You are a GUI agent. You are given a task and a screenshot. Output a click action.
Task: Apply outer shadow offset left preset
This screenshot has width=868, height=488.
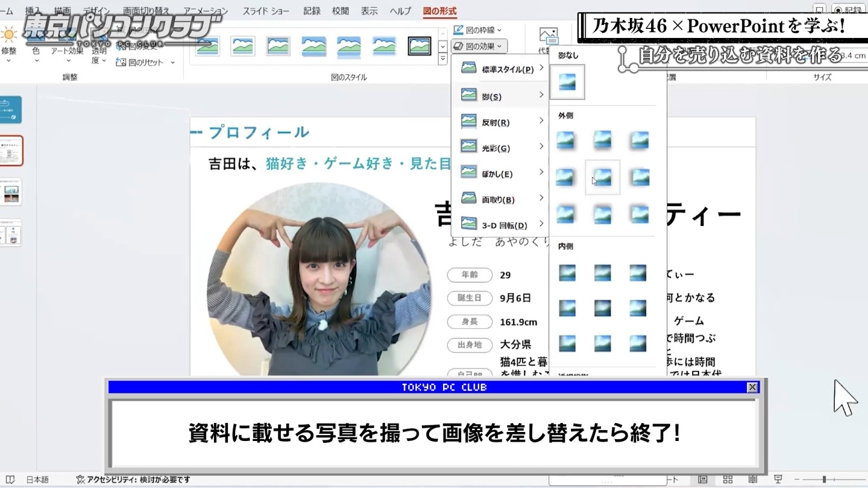(x=639, y=177)
